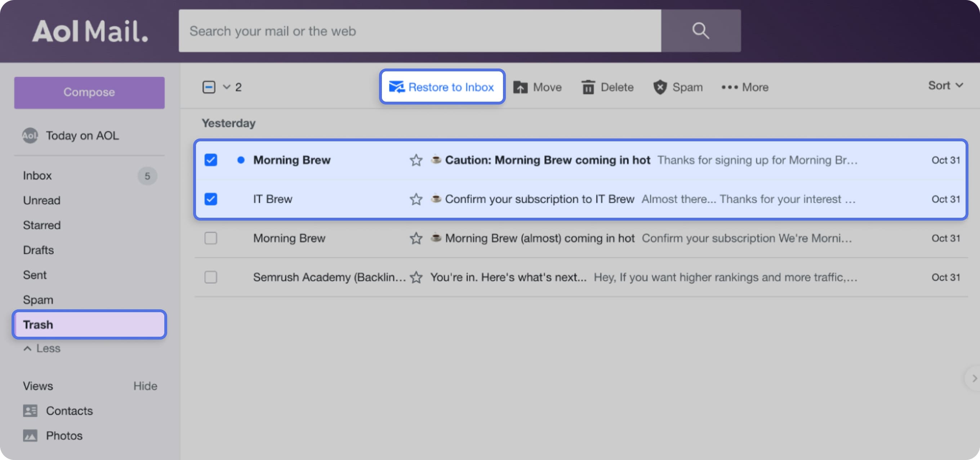Screen dimensions: 980x460
Task: Click the Compose button
Action: click(89, 92)
